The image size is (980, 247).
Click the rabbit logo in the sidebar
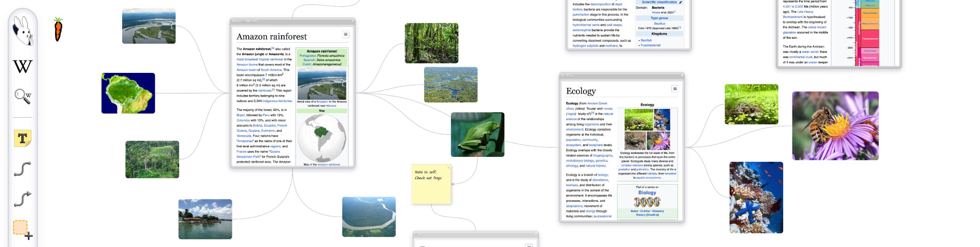[x=23, y=30]
